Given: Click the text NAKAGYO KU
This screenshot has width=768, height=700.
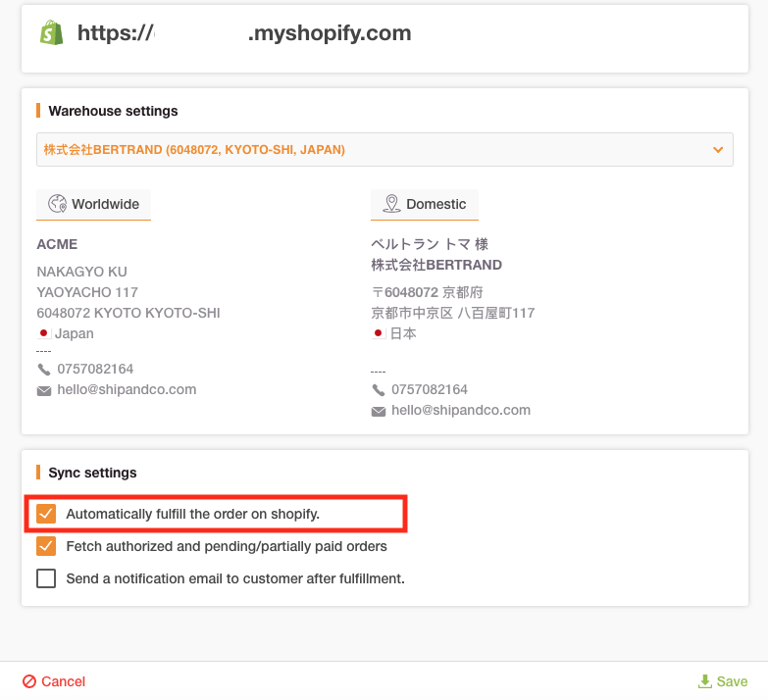Looking at the screenshot, I should point(81,272).
